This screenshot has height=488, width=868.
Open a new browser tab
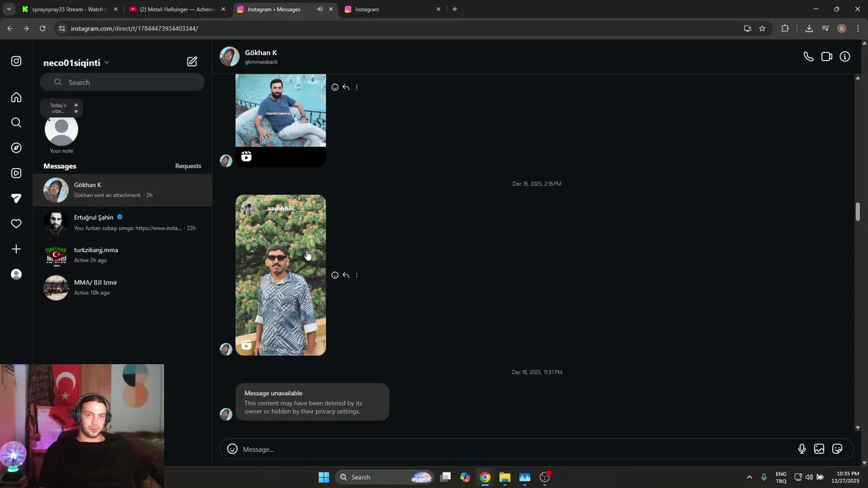[454, 9]
